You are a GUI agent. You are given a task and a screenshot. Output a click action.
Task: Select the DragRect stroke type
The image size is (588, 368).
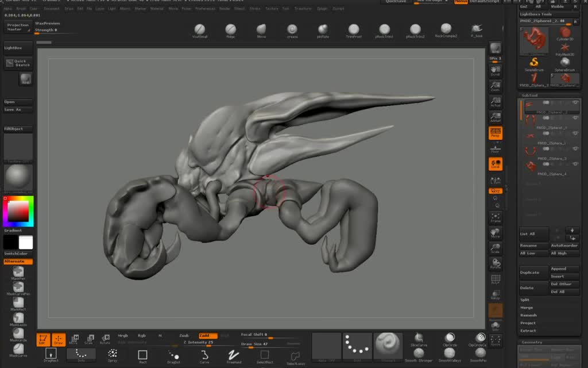(51, 355)
